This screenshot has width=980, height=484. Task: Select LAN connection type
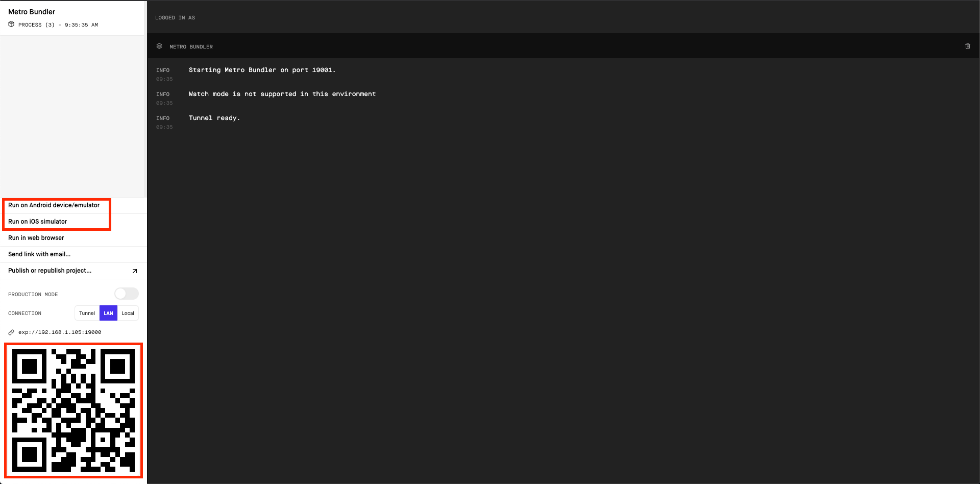[x=108, y=313]
